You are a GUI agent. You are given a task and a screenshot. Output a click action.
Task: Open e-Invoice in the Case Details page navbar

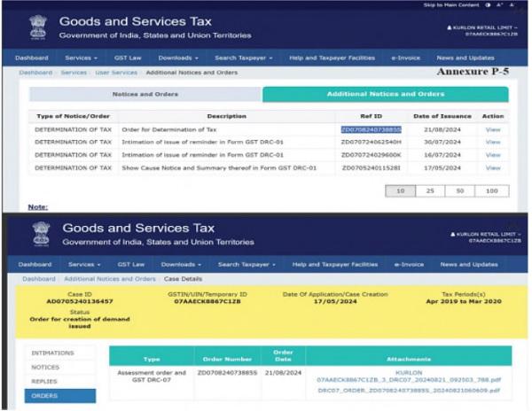click(409, 264)
